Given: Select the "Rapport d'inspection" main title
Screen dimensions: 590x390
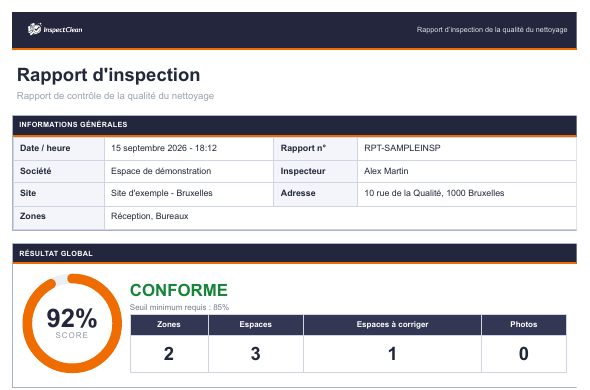Looking at the screenshot, I should coord(108,75).
